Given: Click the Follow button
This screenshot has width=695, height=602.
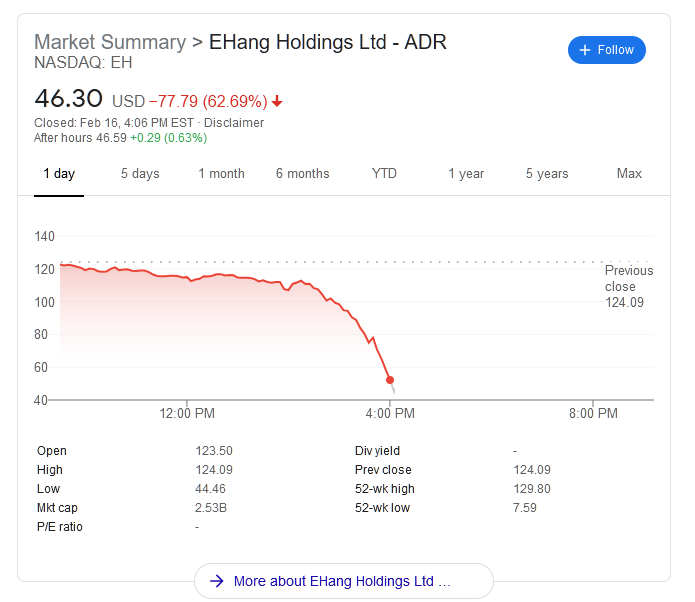Looking at the screenshot, I should coord(606,50).
